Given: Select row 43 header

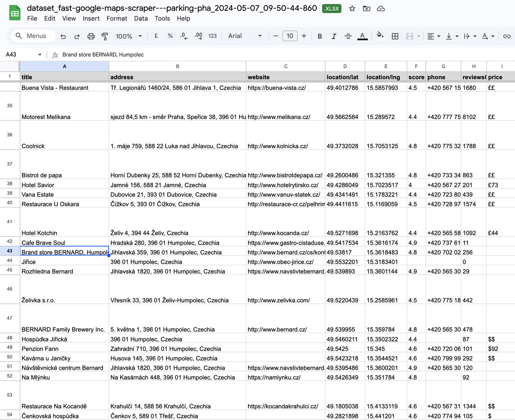Looking at the screenshot, I should [x=9, y=251].
